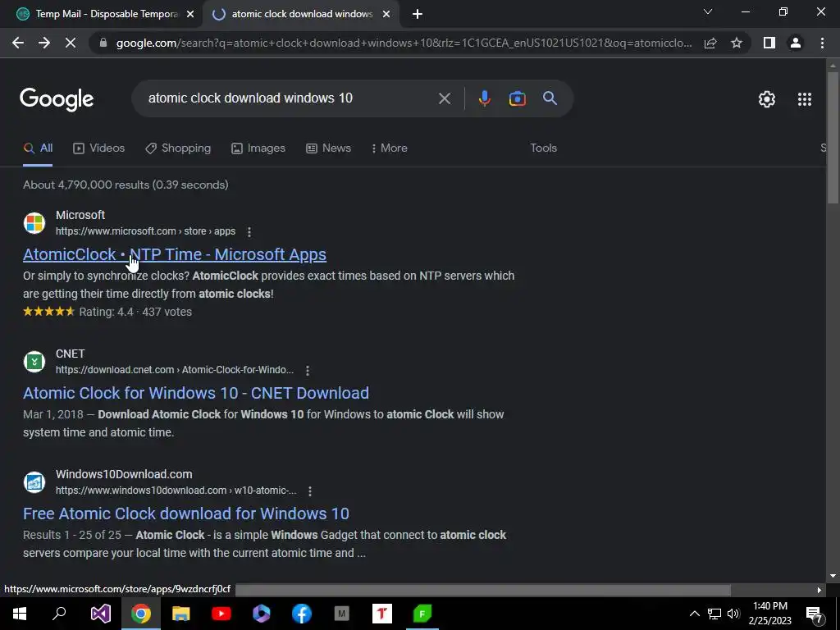Close the Temp Mail tab
The width and height of the screenshot is (840, 630).
tap(190, 15)
